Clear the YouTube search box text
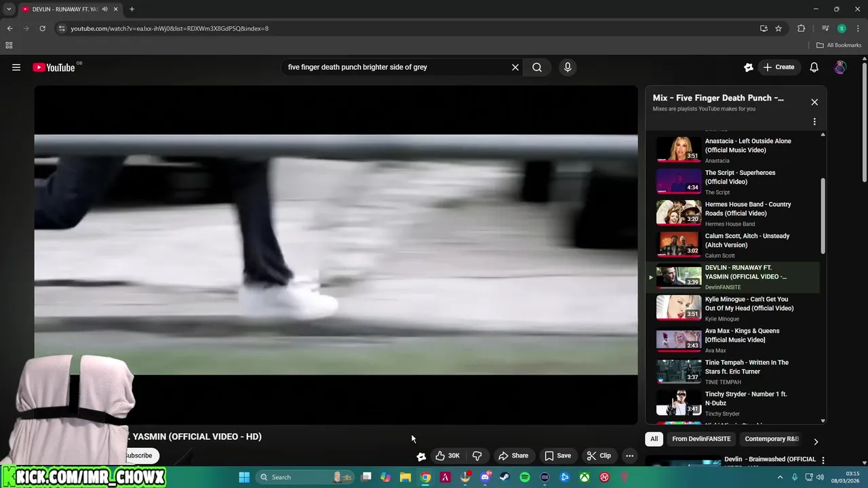Image resolution: width=868 pixels, height=488 pixels. point(515,67)
